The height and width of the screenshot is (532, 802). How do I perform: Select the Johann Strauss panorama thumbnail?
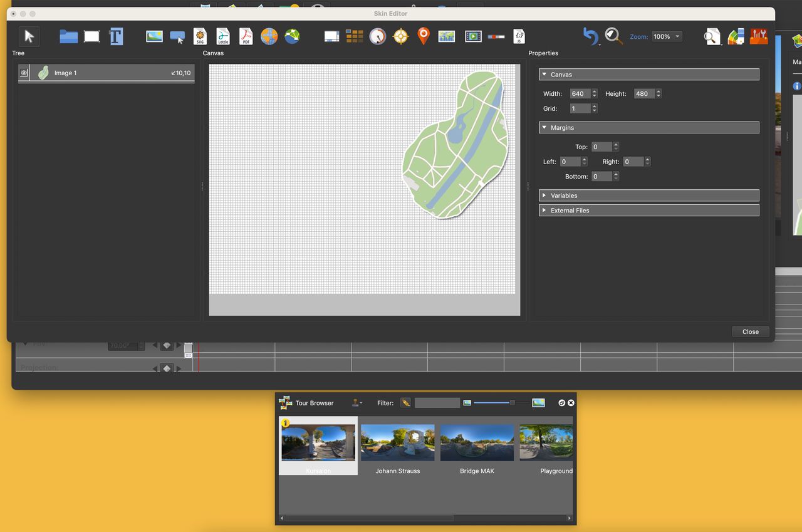pyautogui.click(x=397, y=442)
